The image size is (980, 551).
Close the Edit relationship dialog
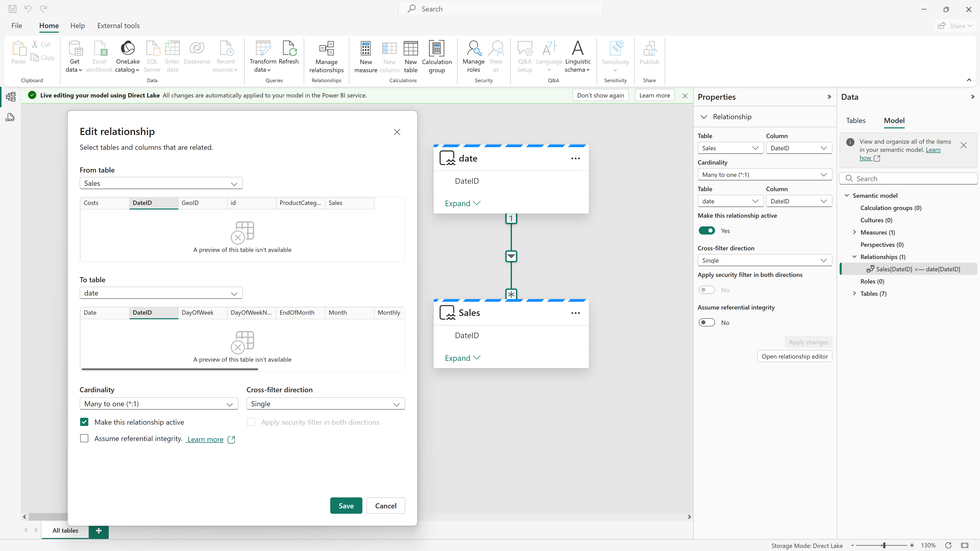point(397,132)
